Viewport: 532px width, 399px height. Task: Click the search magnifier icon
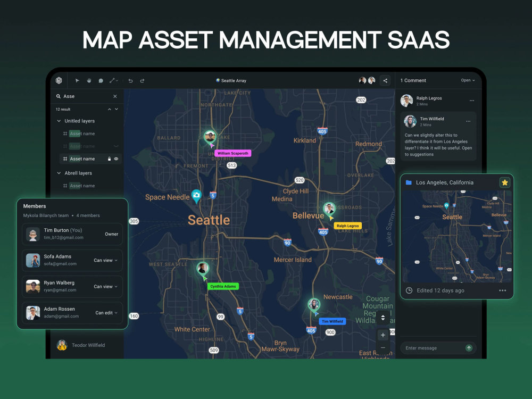pos(59,96)
